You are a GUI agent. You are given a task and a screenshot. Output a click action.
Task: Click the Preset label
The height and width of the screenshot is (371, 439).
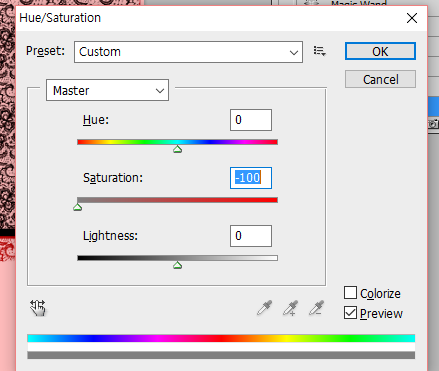pyautogui.click(x=45, y=51)
